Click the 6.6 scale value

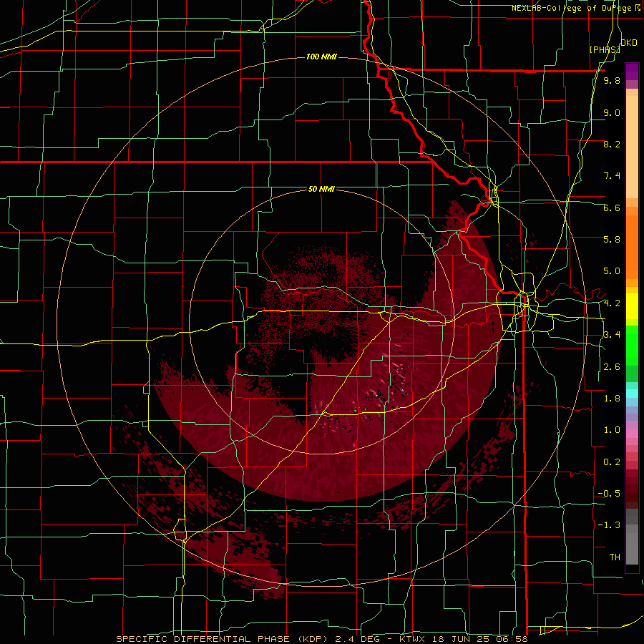point(612,208)
